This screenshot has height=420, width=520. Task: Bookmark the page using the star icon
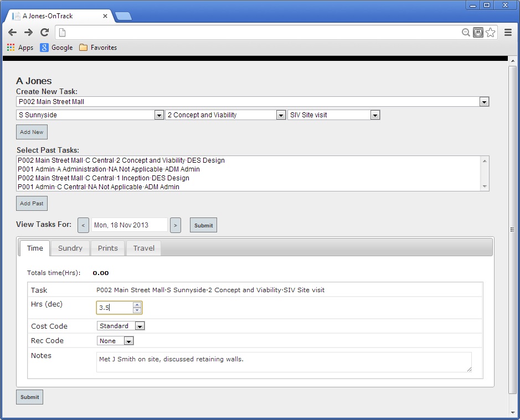pos(491,32)
